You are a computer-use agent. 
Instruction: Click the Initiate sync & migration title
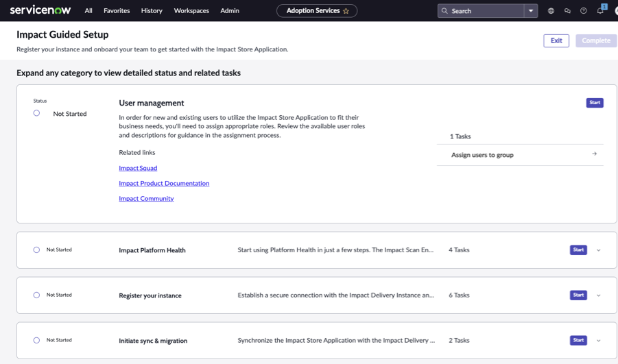point(153,341)
